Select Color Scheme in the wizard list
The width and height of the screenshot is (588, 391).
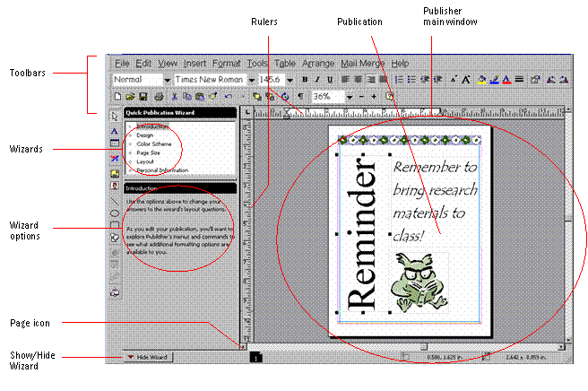point(154,143)
